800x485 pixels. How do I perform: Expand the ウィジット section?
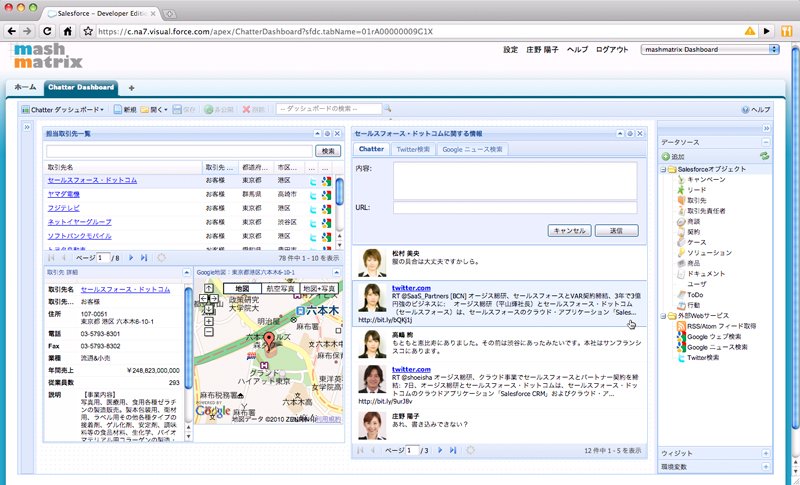pos(765,453)
